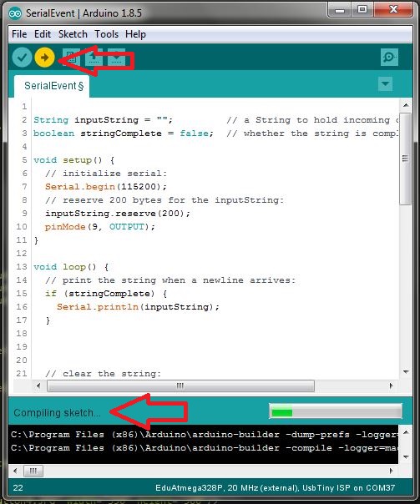Click the 'Serial.begin(115200);' line

point(106,187)
